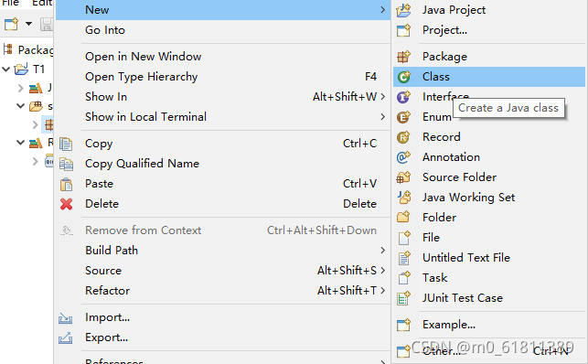Click the Source Folder icon
Screen dimensions: 588x364
[x=403, y=177]
